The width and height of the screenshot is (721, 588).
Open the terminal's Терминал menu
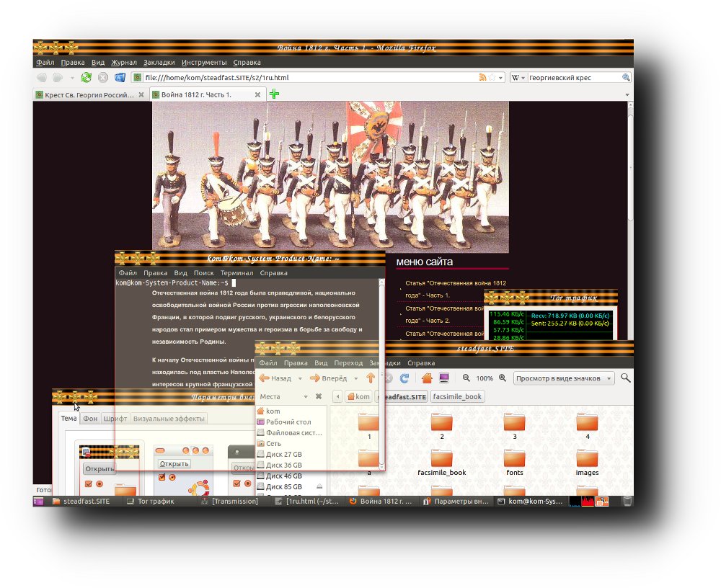(236, 272)
